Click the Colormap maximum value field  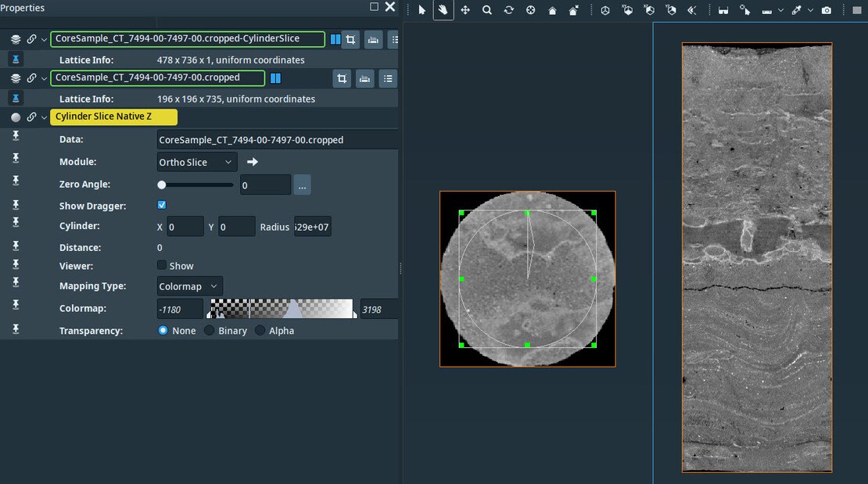pos(378,310)
